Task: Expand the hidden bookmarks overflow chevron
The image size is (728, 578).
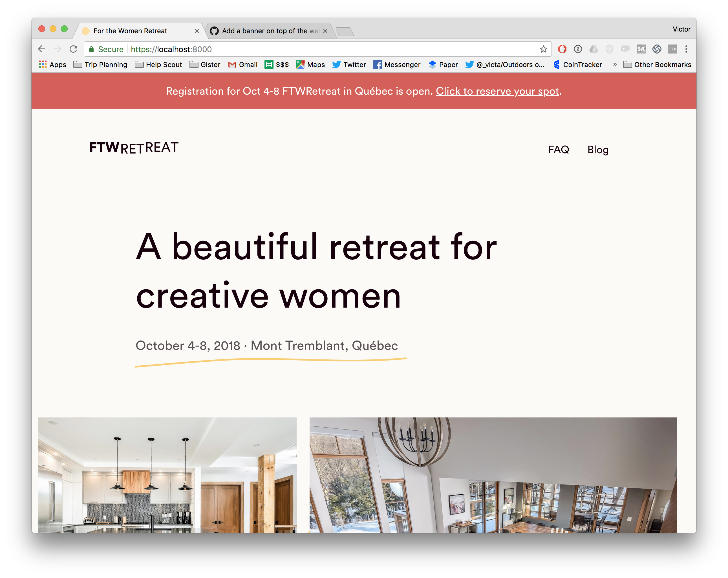Action: coord(615,65)
